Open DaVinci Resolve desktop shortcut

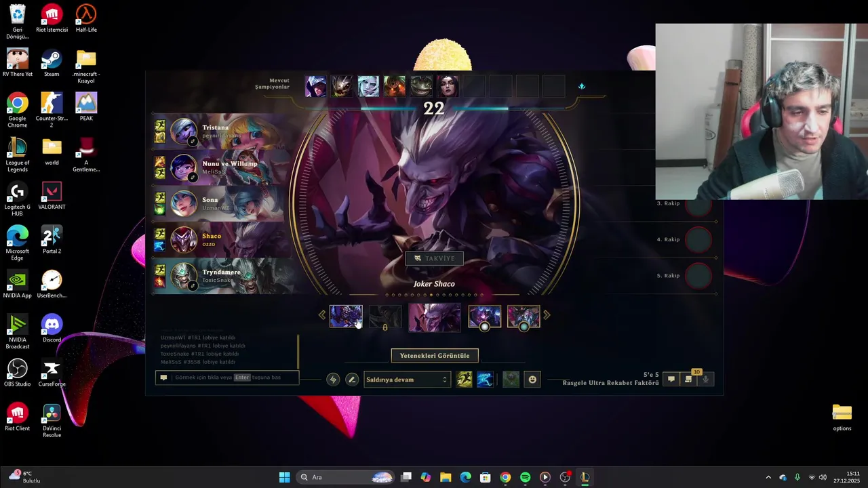(52, 420)
